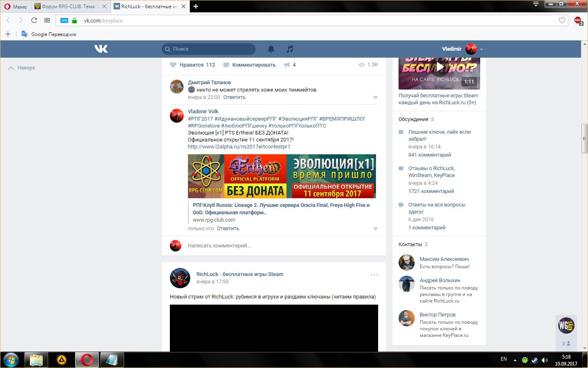The width and height of the screenshot is (588, 368).
Task: Close the RichLuck tab
Action: [183, 7]
